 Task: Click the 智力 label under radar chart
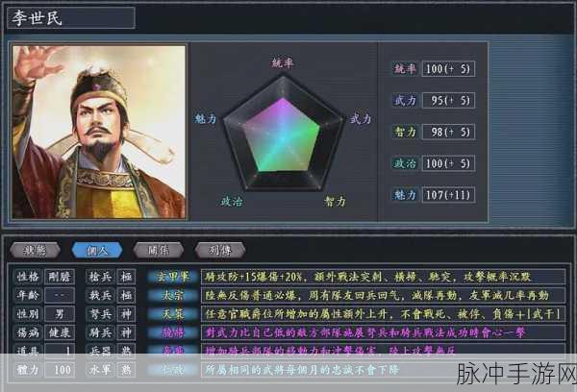335,201
